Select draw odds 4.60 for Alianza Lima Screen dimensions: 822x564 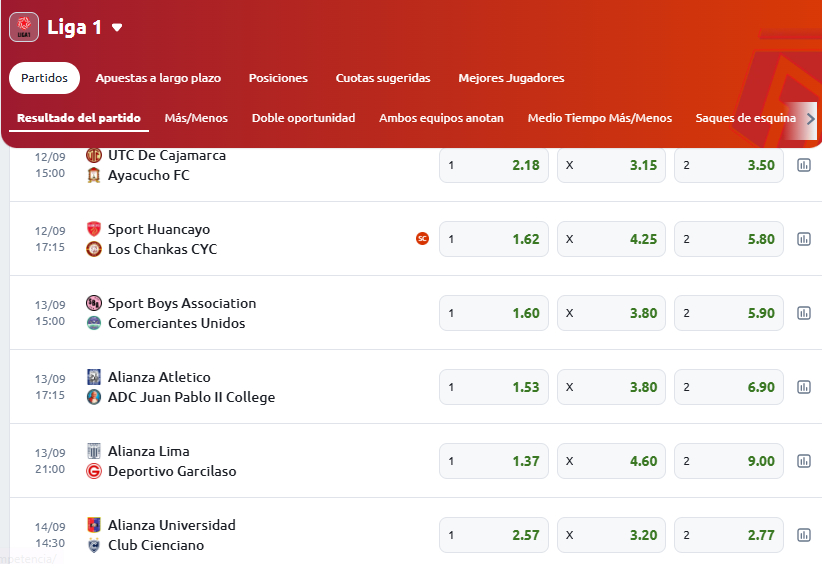click(x=611, y=461)
